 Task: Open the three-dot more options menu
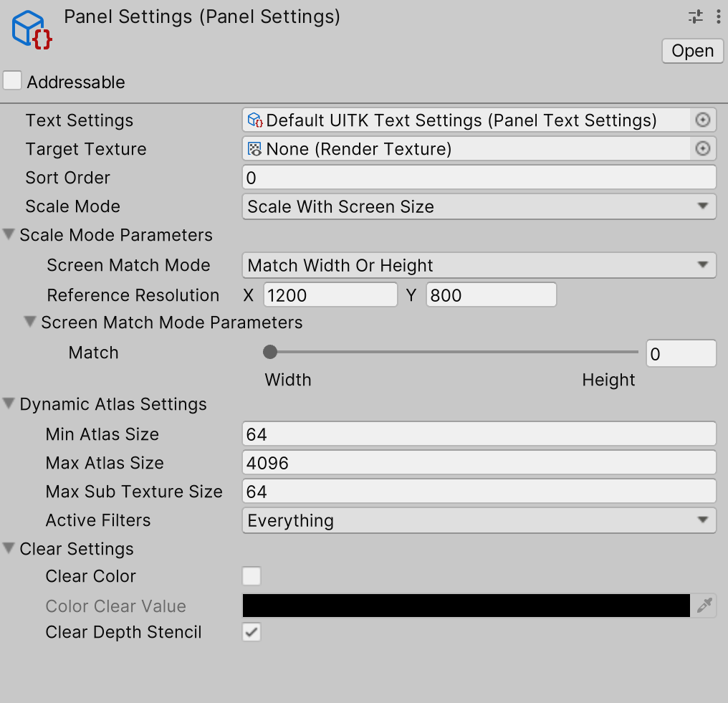coord(718,17)
